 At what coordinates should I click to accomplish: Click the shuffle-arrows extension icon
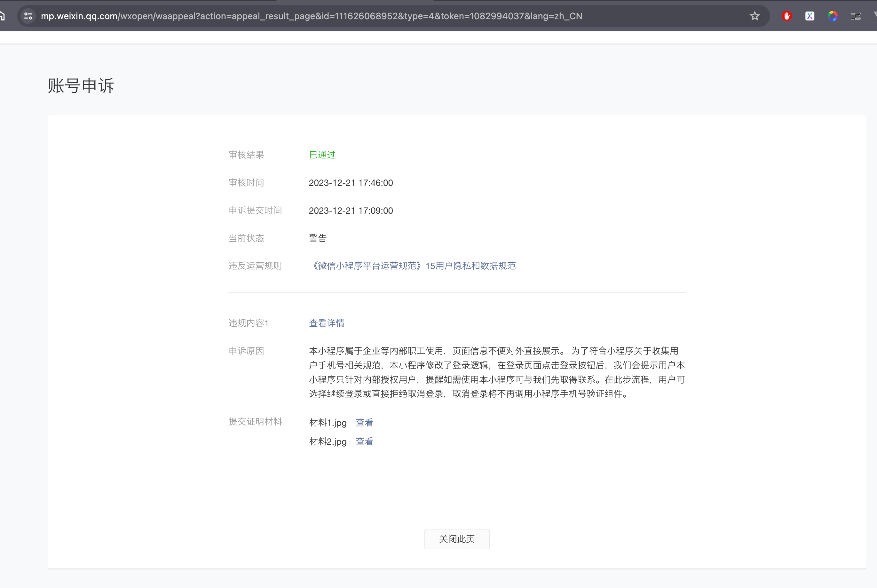coord(856,16)
